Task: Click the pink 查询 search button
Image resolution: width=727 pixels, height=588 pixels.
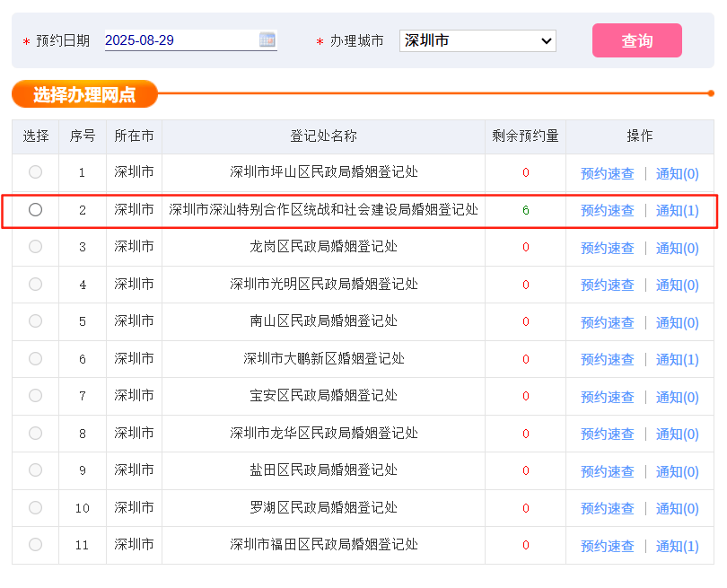Action: click(x=636, y=39)
